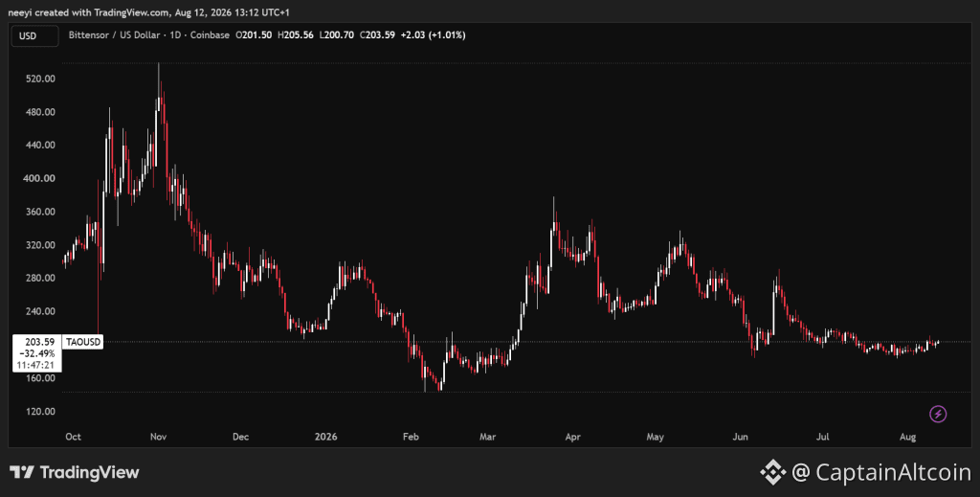The width and height of the screenshot is (980, 497).
Task: Click the +2.03 (+1.01%) change value
Action: 434,35
